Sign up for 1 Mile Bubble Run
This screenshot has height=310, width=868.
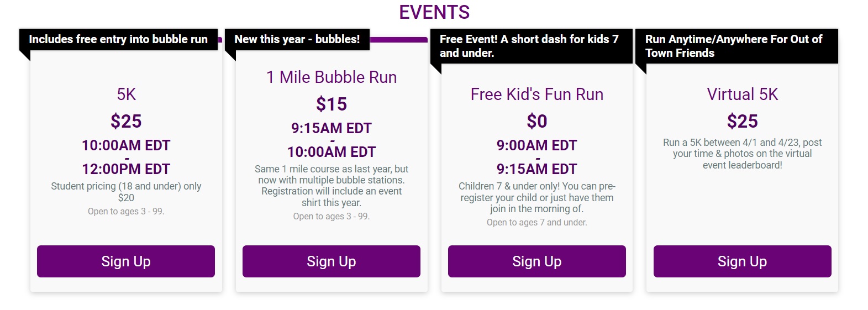pyautogui.click(x=332, y=261)
